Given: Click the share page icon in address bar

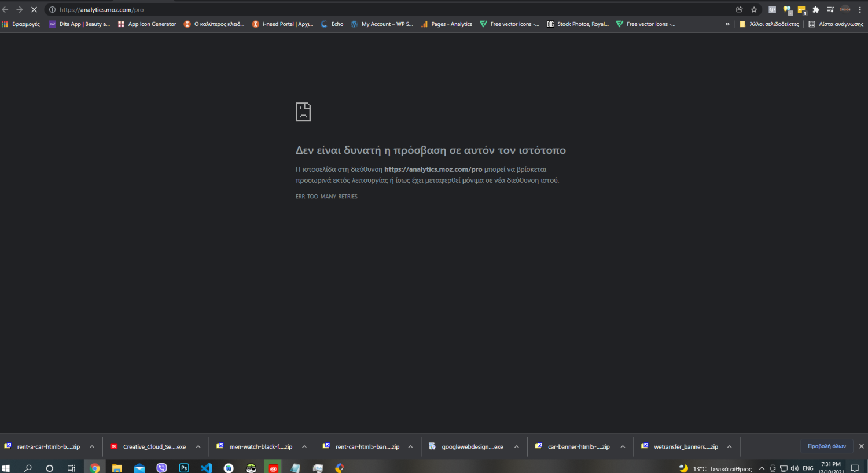Looking at the screenshot, I should (739, 9).
